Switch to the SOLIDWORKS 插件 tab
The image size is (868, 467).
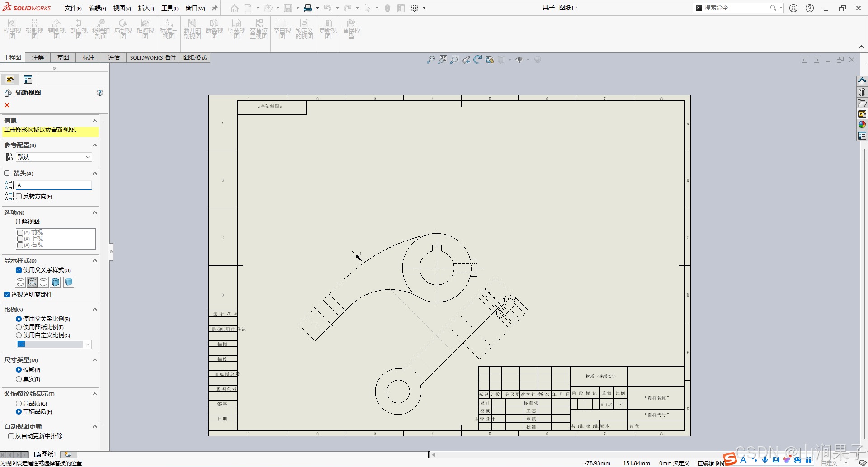pos(153,57)
